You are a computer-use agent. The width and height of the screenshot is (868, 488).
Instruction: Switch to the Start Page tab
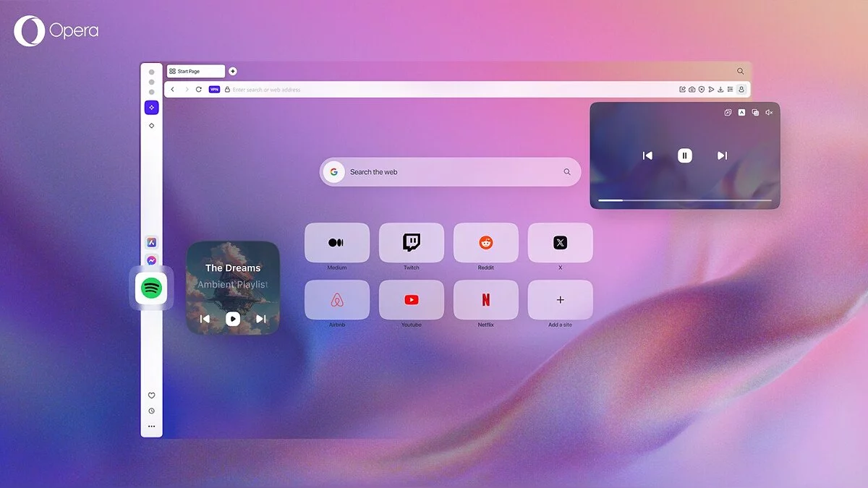(195, 72)
